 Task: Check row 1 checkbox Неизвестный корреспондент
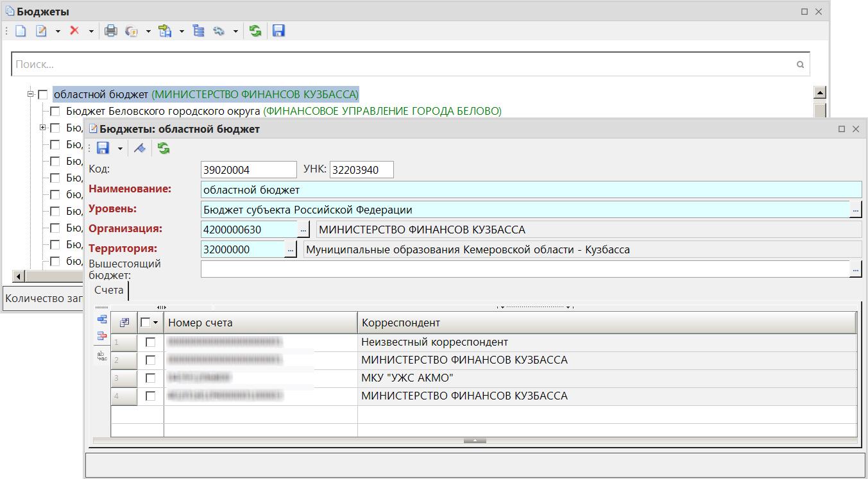[x=150, y=342]
